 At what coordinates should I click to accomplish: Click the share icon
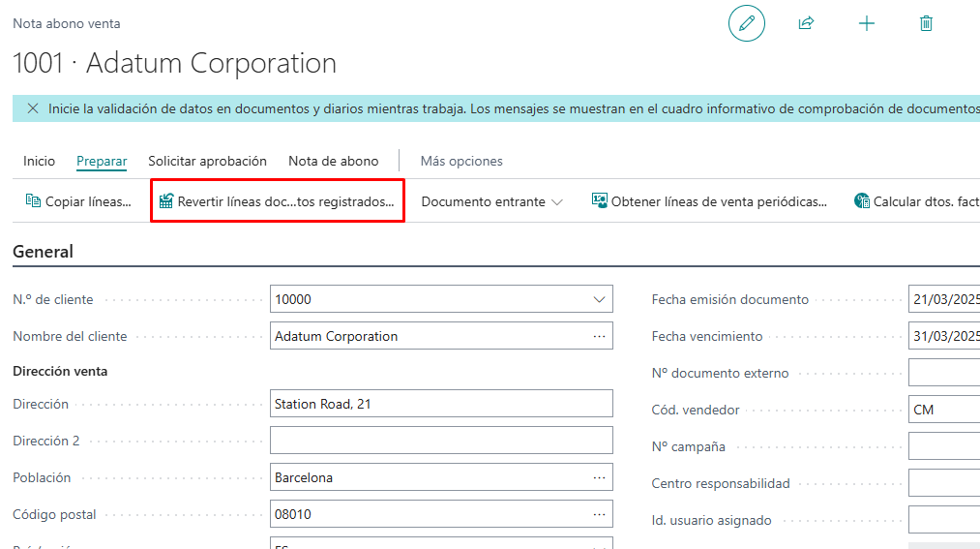(x=806, y=24)
